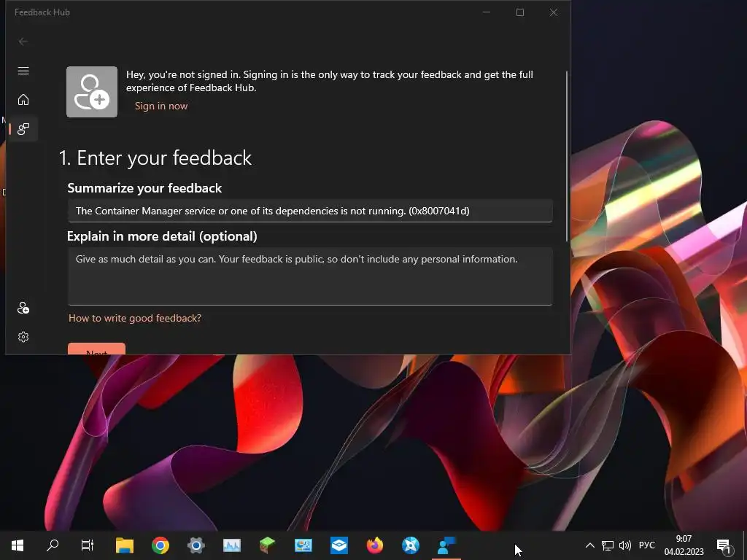The width and height of the screenshot is (747, 560).
Task: Open Feedback Hub settings gear
Action: pos(23,337)
